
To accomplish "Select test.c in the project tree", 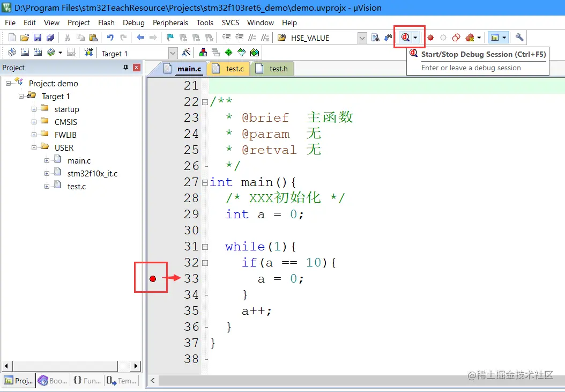I will [77, 187].
